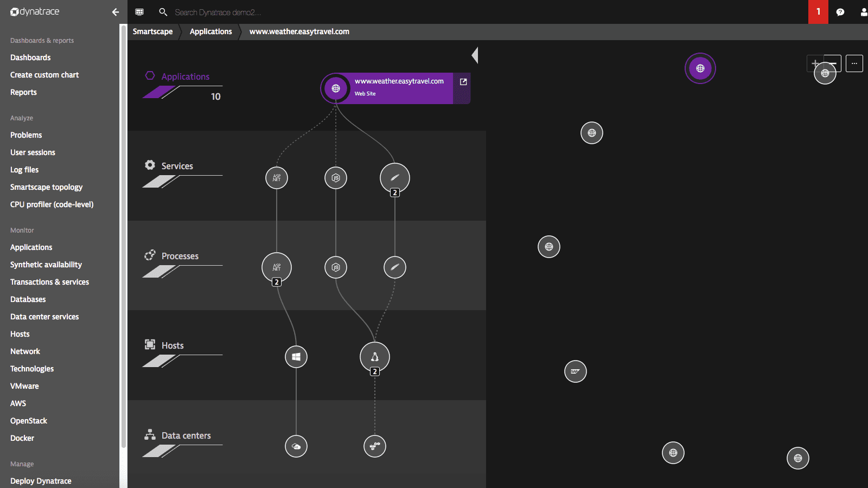This screenshot has height=488, width=868.
Task: Open OpenStack in sidebar
Action: [x=29, y=421]
